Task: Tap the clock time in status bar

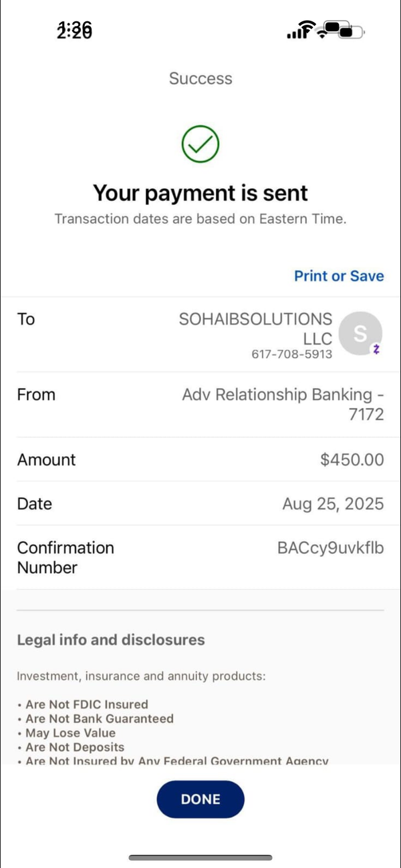Action: click(75, 29)
